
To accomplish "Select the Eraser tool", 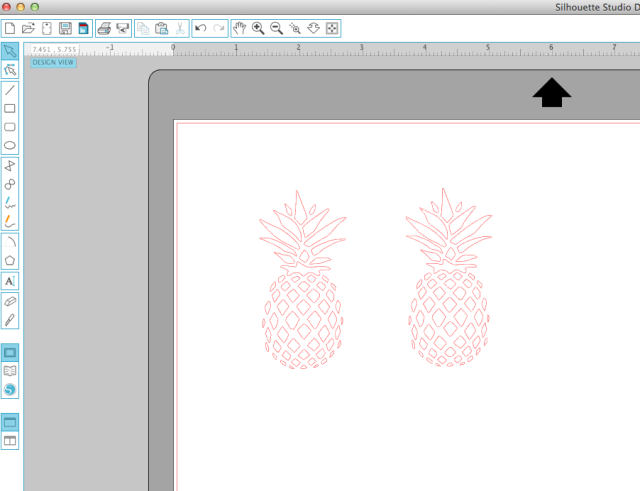I will [10, 301].
